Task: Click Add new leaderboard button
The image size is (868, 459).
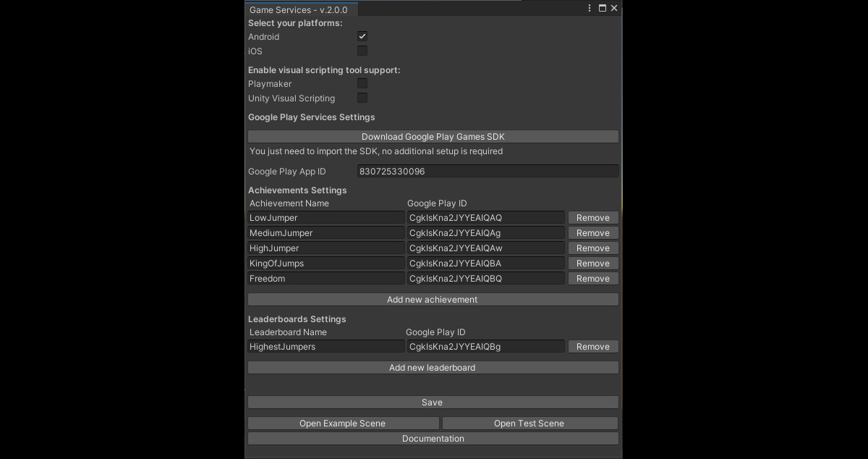Action: tap(433, 368)
